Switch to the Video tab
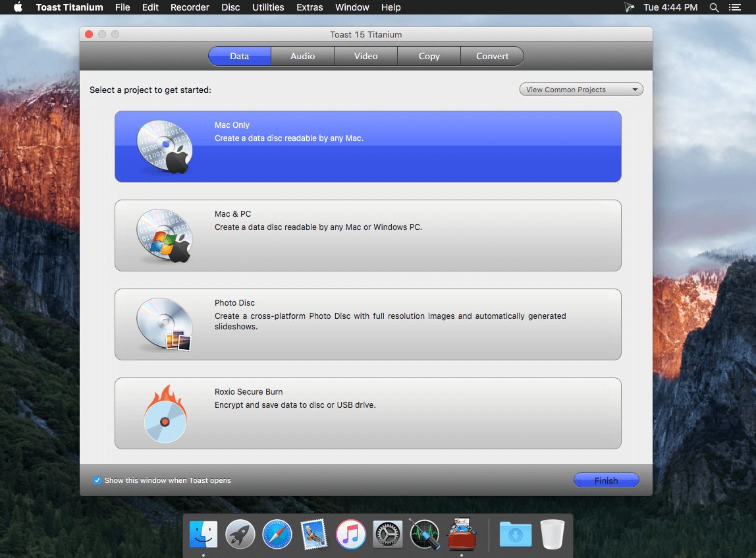This screenshot has width=756, height=558. (x=366, y=56)
